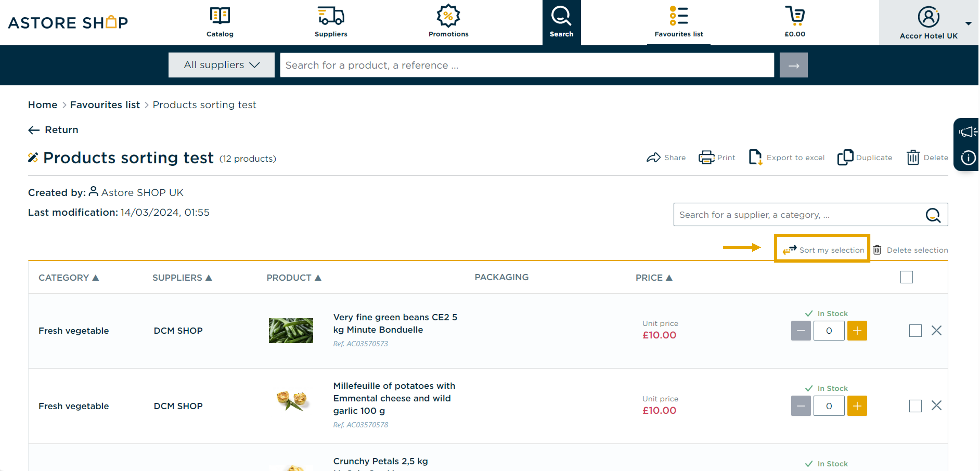The width and height of the screenshot is (980, 471).
Task: Sort by Category column
Action: tap(68, 278)
